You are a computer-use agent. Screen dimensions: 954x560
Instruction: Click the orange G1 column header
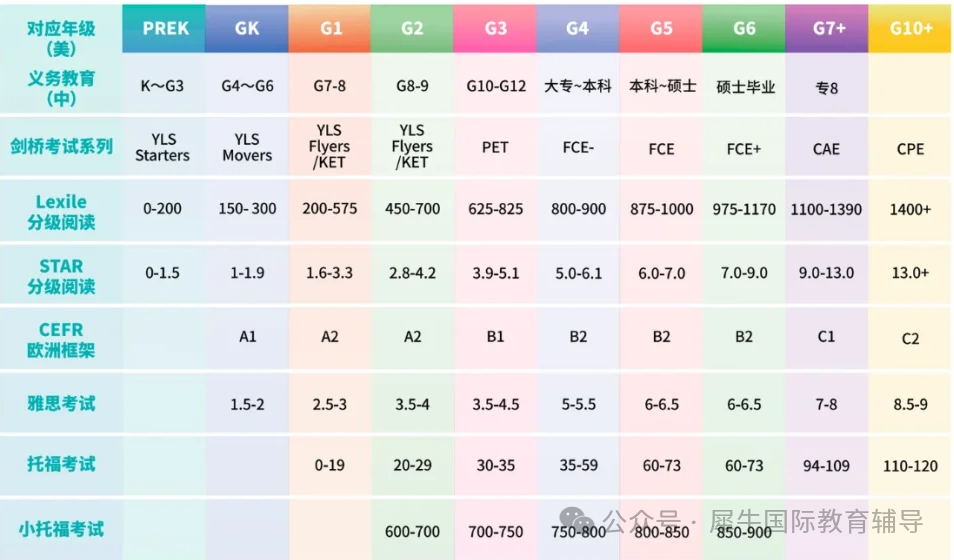330,28
